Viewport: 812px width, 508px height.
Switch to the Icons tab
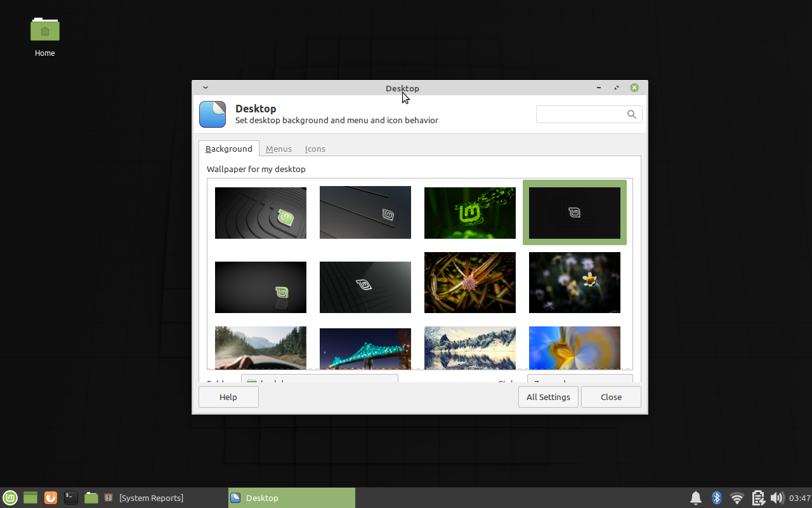coord(315,149)
